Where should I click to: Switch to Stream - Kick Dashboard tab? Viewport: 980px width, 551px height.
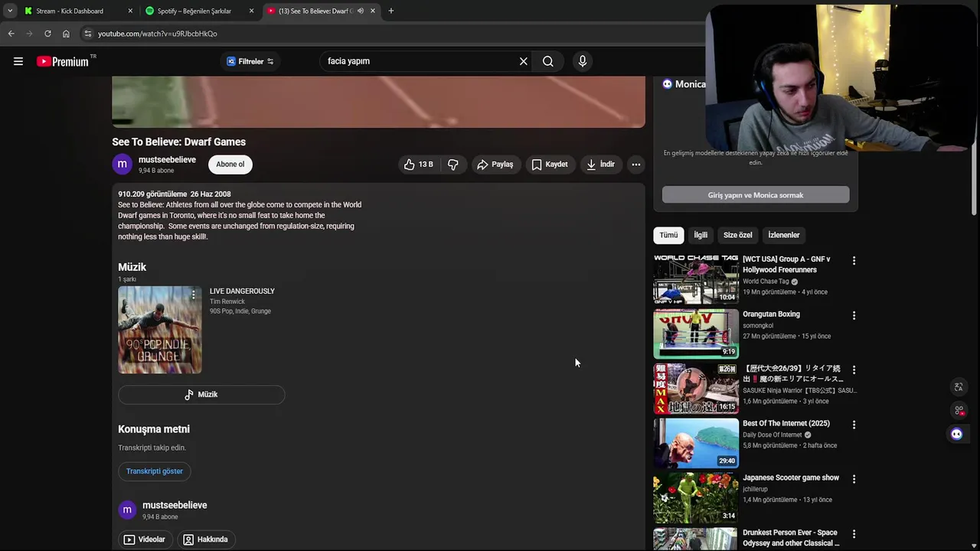(70, 11)
